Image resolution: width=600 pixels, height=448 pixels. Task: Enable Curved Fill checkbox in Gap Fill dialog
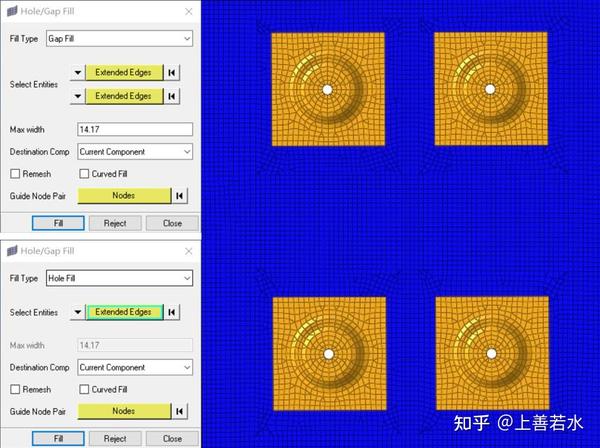click(84, 174)
